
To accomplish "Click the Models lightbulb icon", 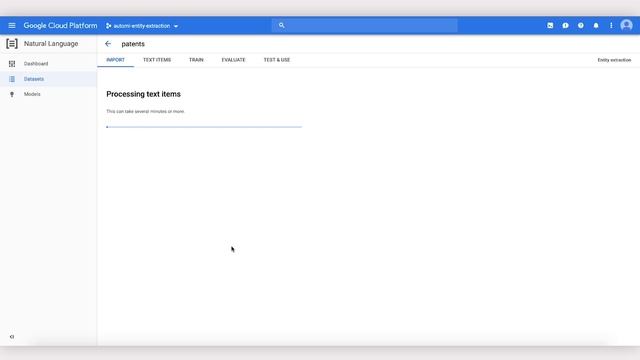I will coord(12,94).
